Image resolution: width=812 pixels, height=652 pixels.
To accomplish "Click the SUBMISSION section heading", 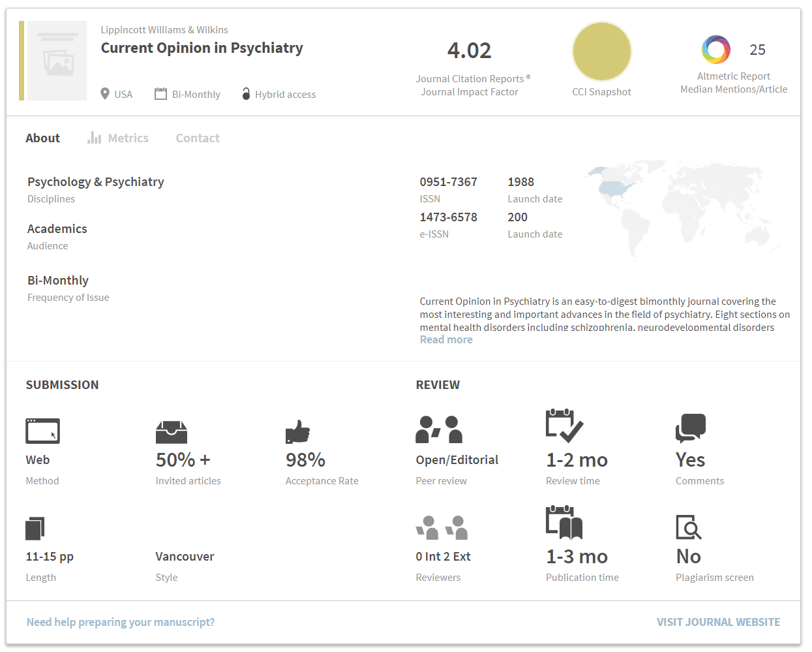I will pyautogui.click(x=63, y=384).
